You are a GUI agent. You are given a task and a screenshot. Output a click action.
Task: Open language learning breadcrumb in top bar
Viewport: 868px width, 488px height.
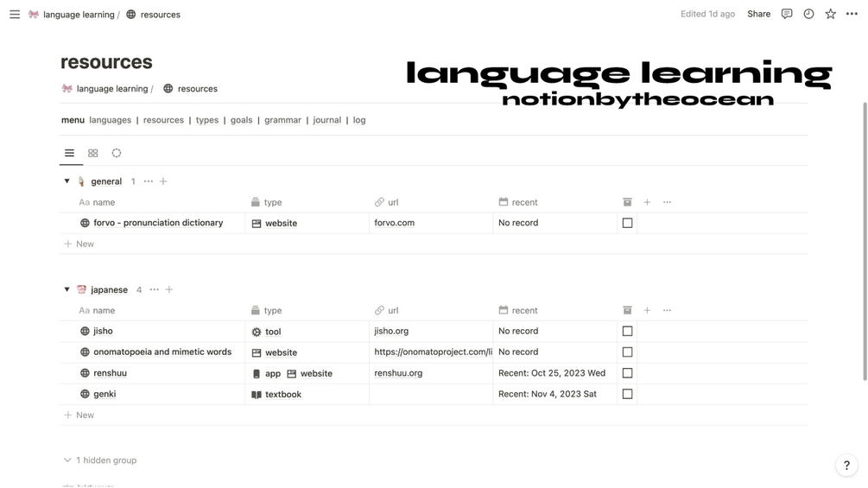pos(72,15)
